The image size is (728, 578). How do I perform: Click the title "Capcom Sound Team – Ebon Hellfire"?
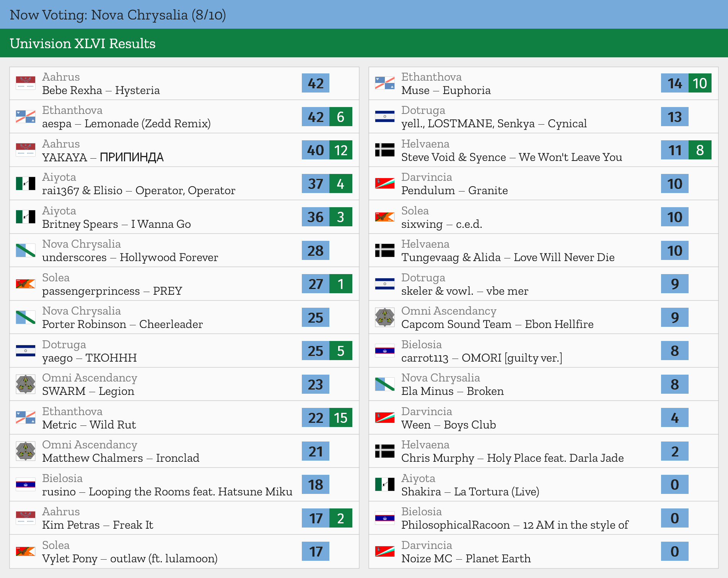(x=497, y=324)
